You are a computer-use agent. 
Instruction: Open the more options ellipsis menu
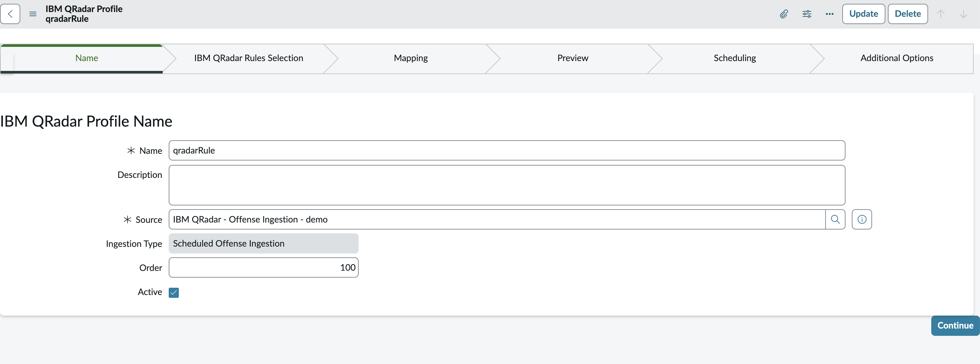[x=829, y=14]
